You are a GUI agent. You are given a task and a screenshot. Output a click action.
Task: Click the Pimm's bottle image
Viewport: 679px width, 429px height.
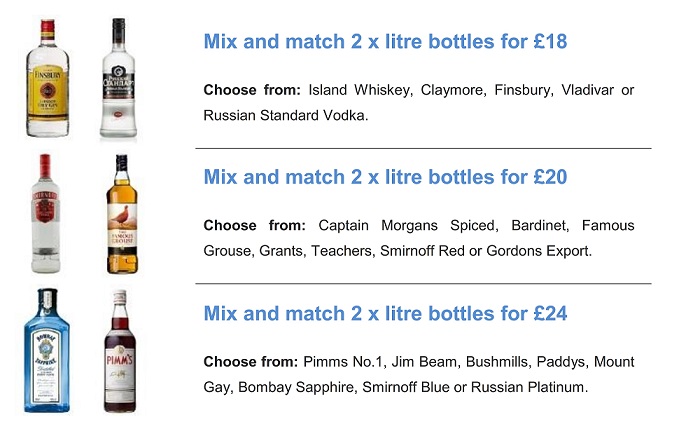[x=120, y=351]
